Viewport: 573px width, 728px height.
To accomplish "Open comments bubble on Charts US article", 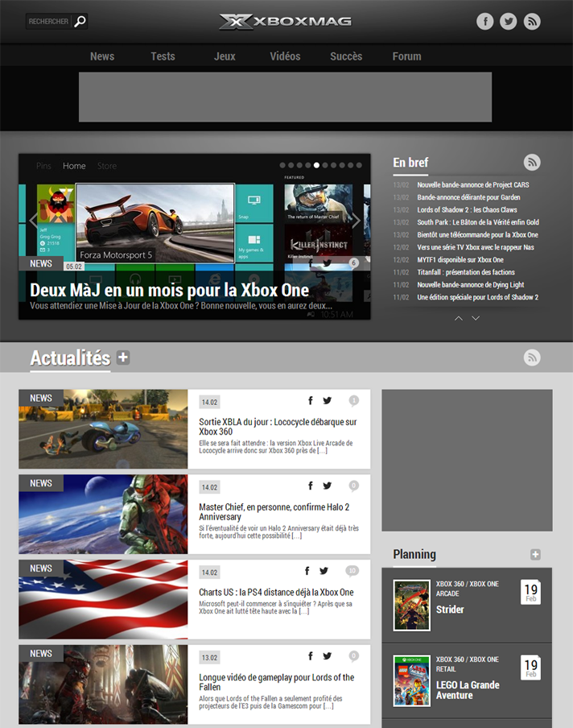I will [352, 571].
